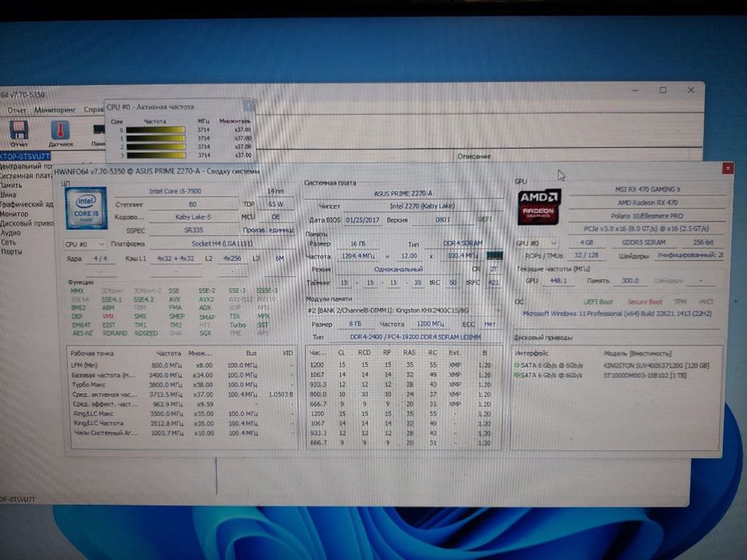Click the AMD Radeon RX 470 field
This screenshot has height=560, width=747.
coord(647,203)
